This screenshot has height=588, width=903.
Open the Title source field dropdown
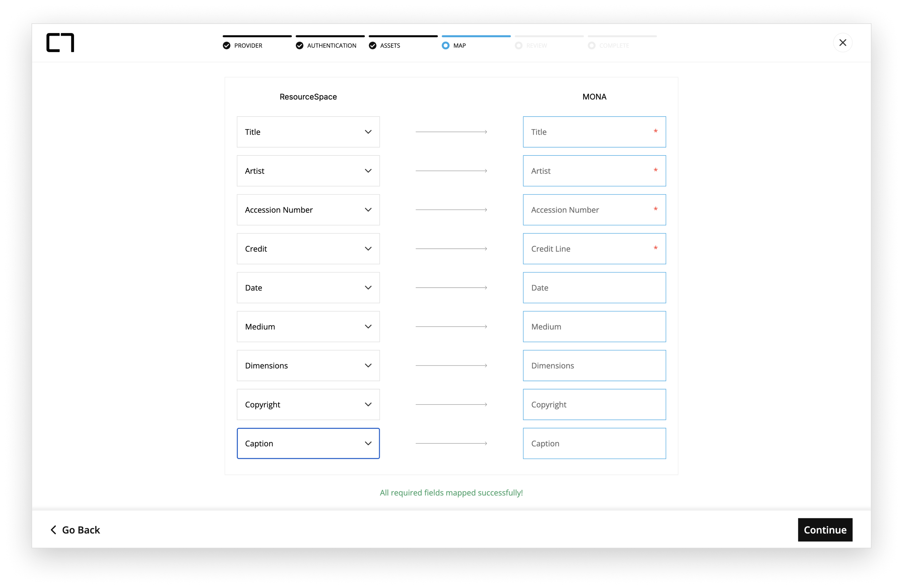[x=308, y=132]
